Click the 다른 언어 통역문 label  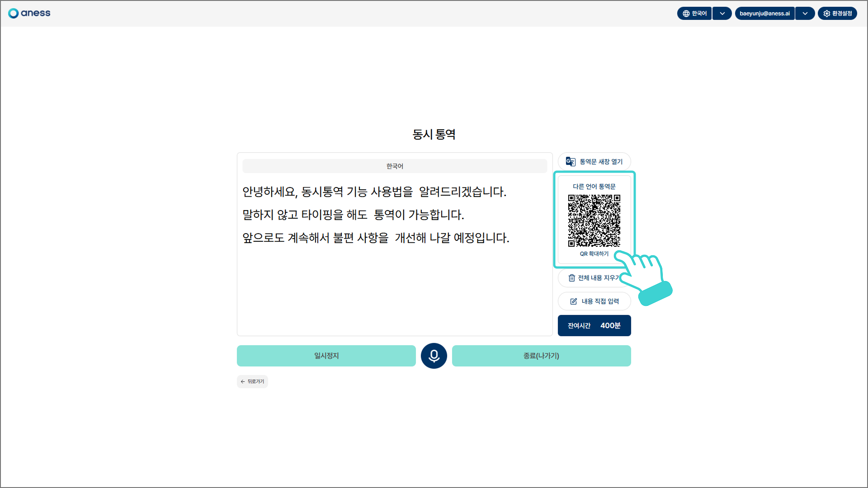coord(594,186)
